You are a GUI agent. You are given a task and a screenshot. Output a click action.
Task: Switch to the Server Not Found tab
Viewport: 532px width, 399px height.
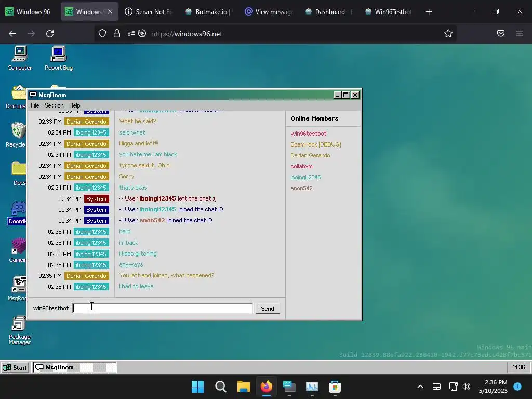point(149,11)
